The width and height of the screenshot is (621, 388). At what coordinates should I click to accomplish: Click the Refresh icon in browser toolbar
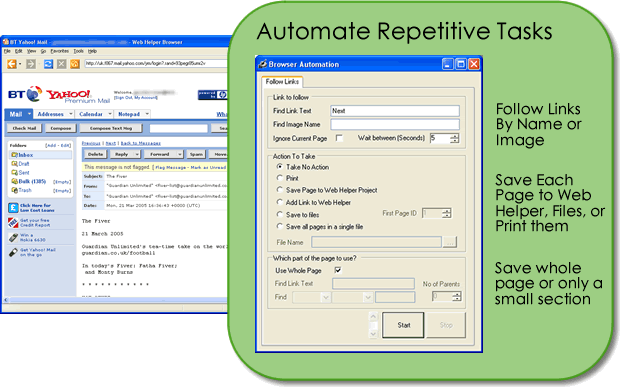point(48,64)
